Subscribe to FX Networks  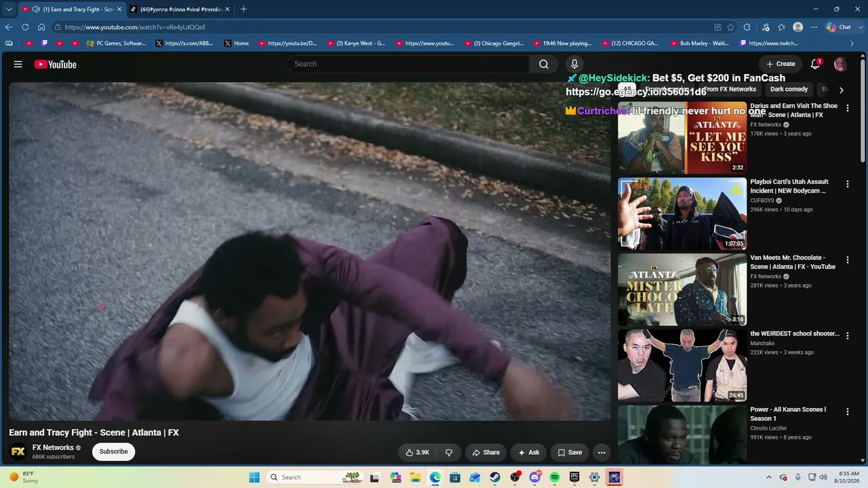(113, 451)
